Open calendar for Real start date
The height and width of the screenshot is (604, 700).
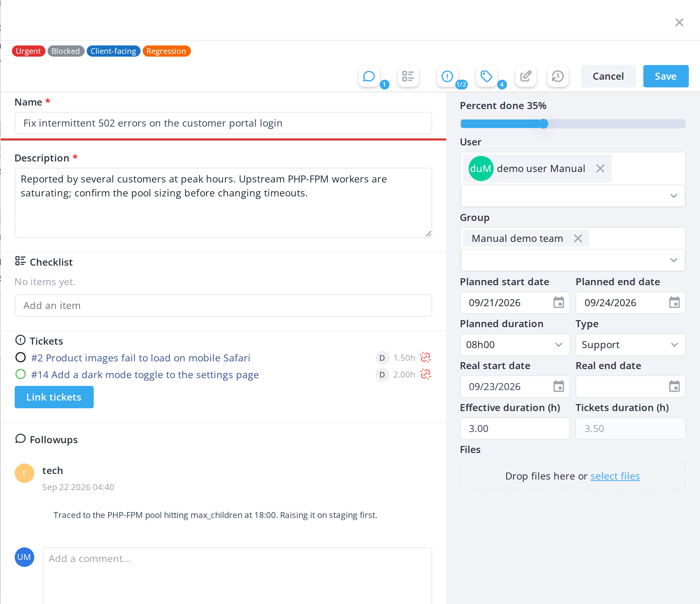[x=558, y=386]
